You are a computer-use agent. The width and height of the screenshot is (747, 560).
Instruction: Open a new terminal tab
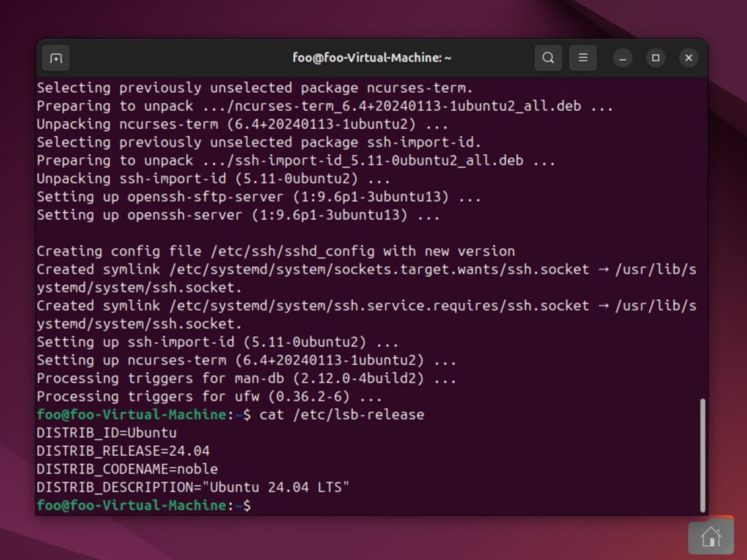pyautogui.click(x=56, y=58)
